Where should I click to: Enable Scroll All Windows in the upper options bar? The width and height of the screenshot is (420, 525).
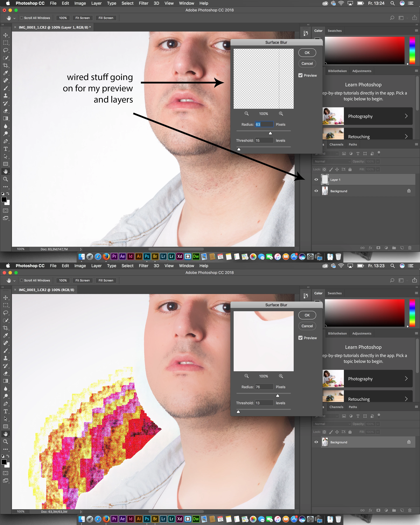pos(22,18)
